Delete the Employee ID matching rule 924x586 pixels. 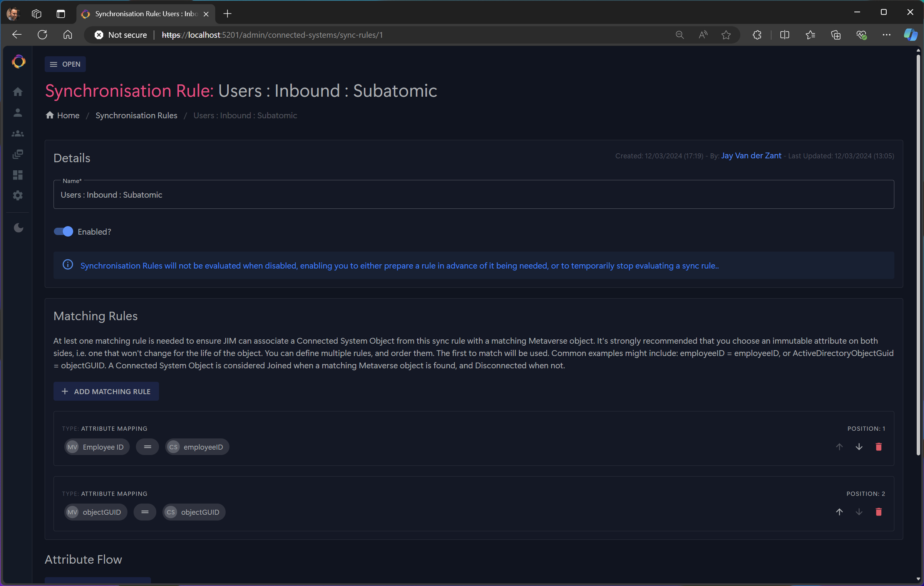point(879,447)
